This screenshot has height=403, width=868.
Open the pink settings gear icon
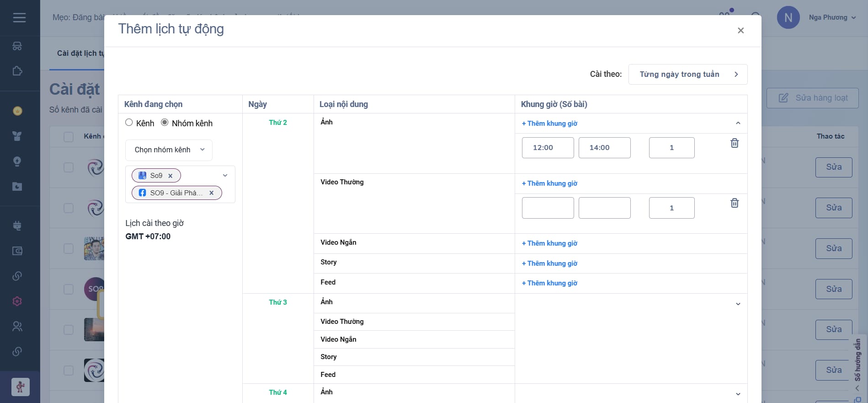(17, 301)
